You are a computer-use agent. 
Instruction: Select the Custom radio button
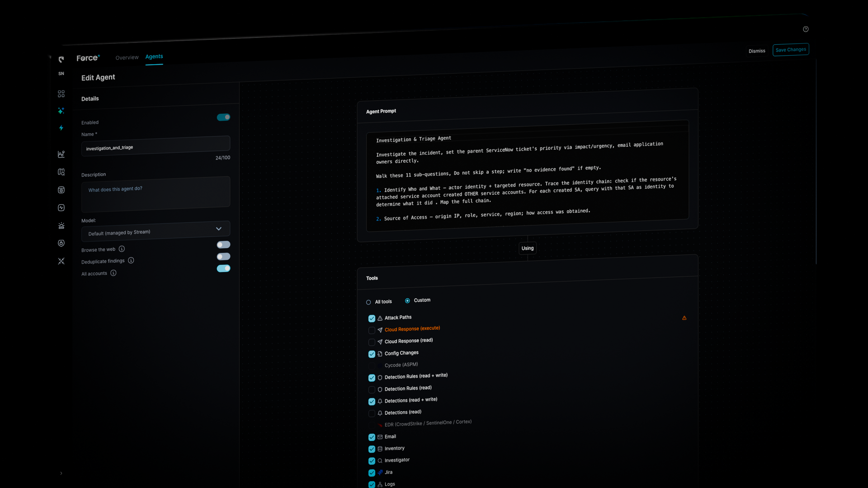pyautogui.click(x=407, y=301)
